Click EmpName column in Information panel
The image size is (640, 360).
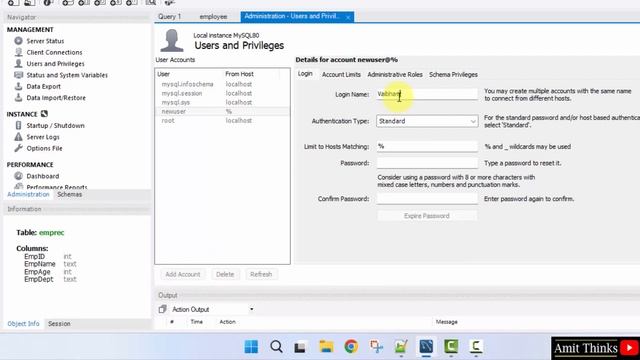(x=40, y=264)
